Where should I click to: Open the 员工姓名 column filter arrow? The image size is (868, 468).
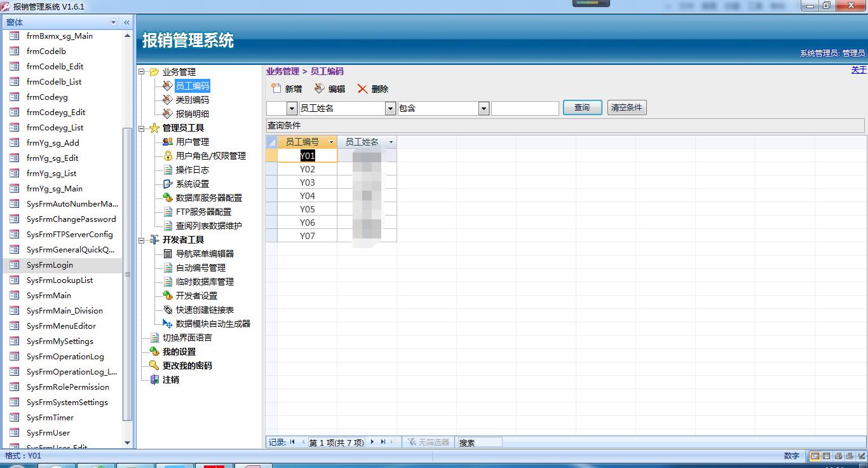[391, 142]
